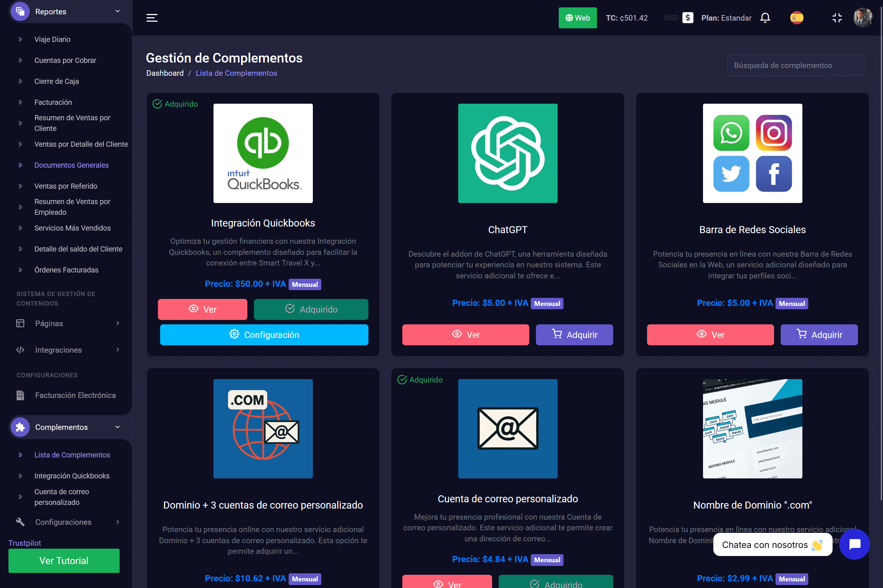Viewport: 883px width, 588px height.
Task: Click Ver on Integración Quickbooks card
Action: pos(202,309)
